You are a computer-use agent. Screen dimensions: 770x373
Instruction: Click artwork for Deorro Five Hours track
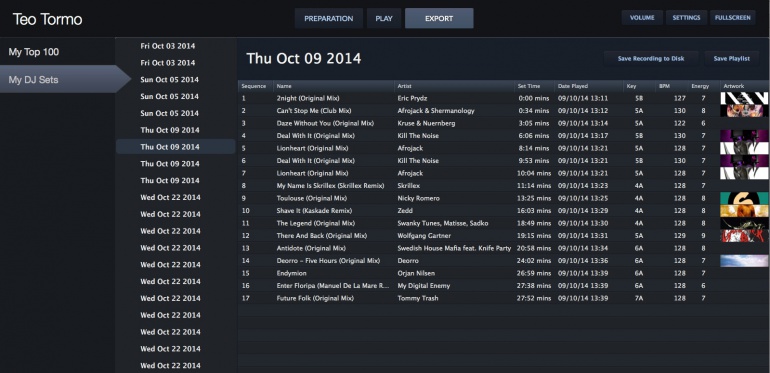[x=744, y=261]
